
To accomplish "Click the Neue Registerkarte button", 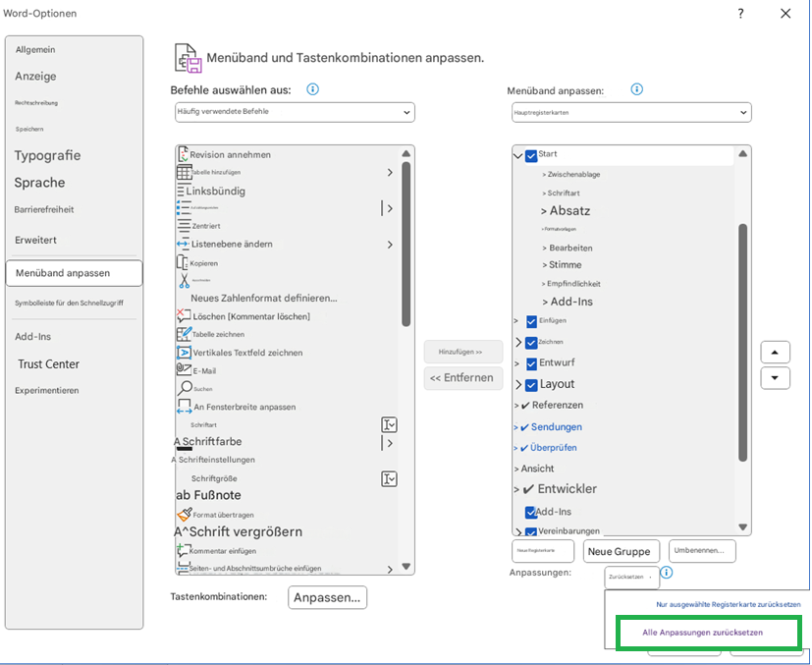I will 543,551.
